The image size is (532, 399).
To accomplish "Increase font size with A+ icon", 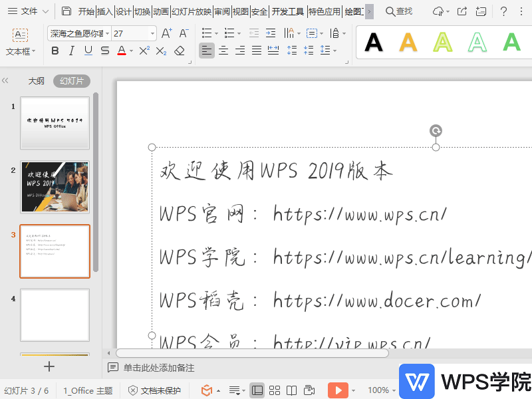I will pyautogui.click(x=167, y=33).
